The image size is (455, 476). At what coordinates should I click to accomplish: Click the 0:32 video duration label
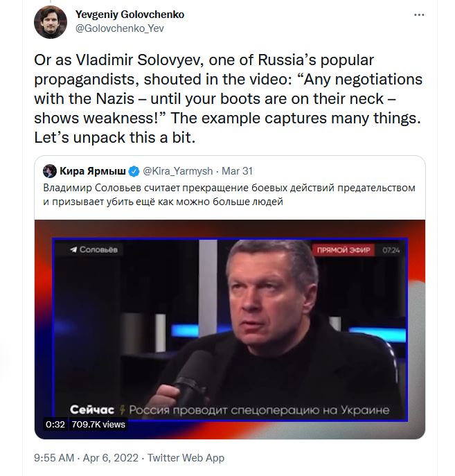click(55, 424)
